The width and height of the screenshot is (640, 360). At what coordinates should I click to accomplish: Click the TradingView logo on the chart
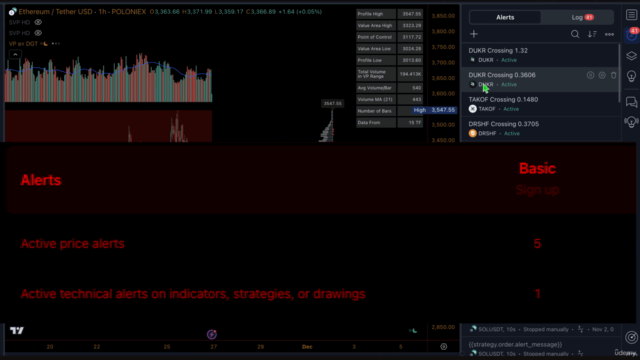[17, 331]
